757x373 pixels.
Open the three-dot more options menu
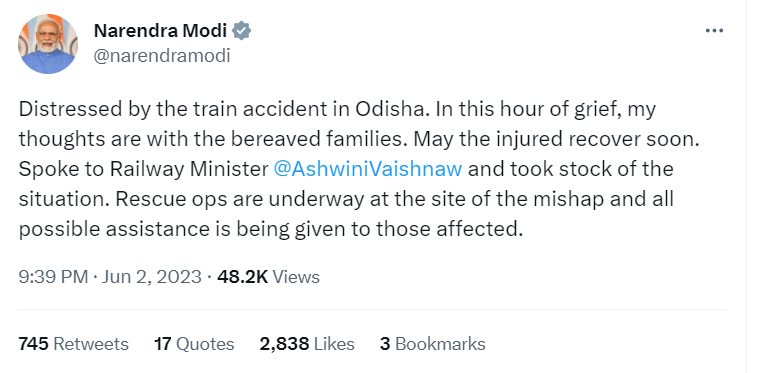tap(714, 31)
